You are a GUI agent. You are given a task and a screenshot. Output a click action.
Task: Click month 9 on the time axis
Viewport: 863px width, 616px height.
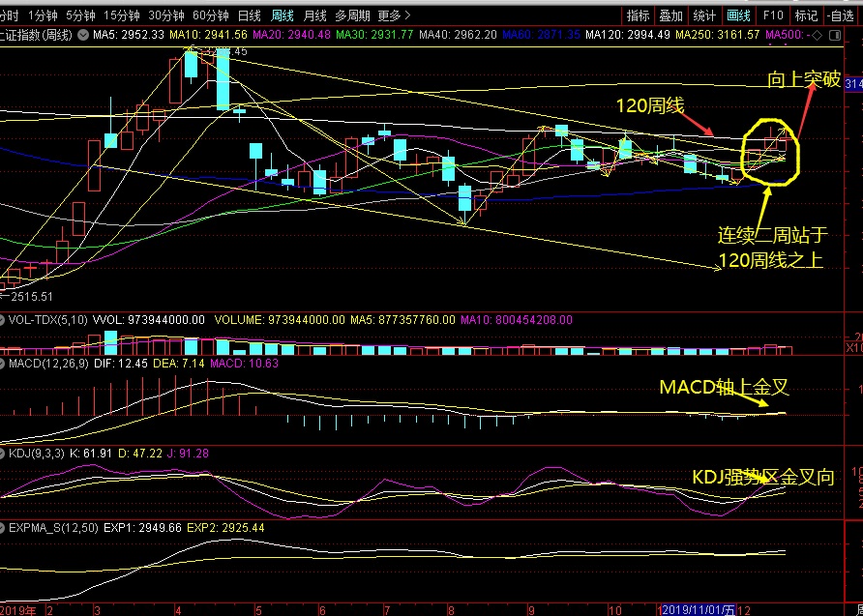(x=531, y=610)
